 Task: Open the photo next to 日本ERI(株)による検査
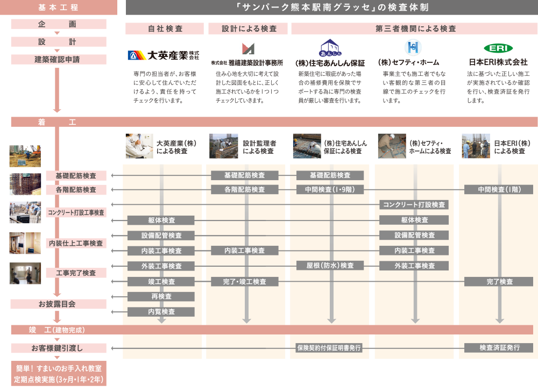476,146
